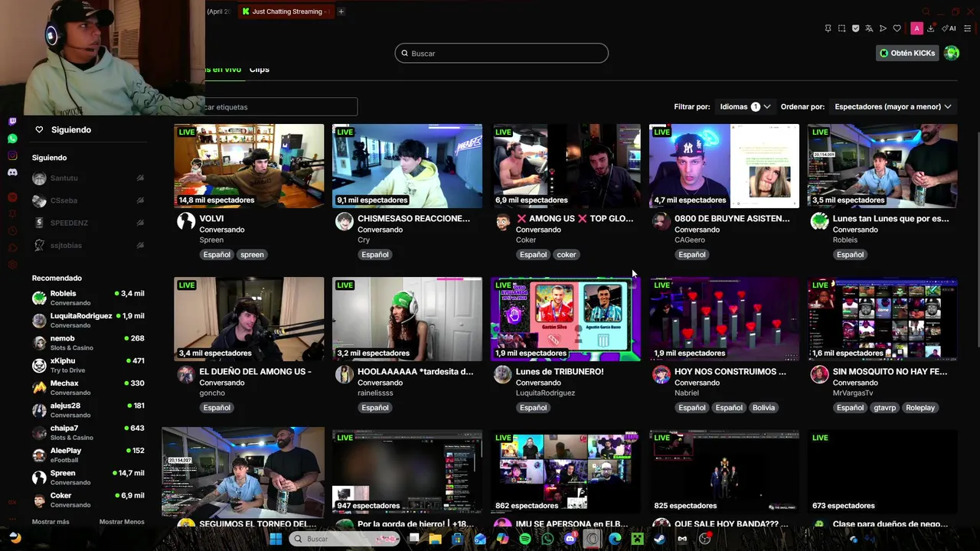The width and height of the screenshot is (980, 551).
Task: Open recommended channel LuquitaRodriguez in sidebar
Action: coord(88,320)
